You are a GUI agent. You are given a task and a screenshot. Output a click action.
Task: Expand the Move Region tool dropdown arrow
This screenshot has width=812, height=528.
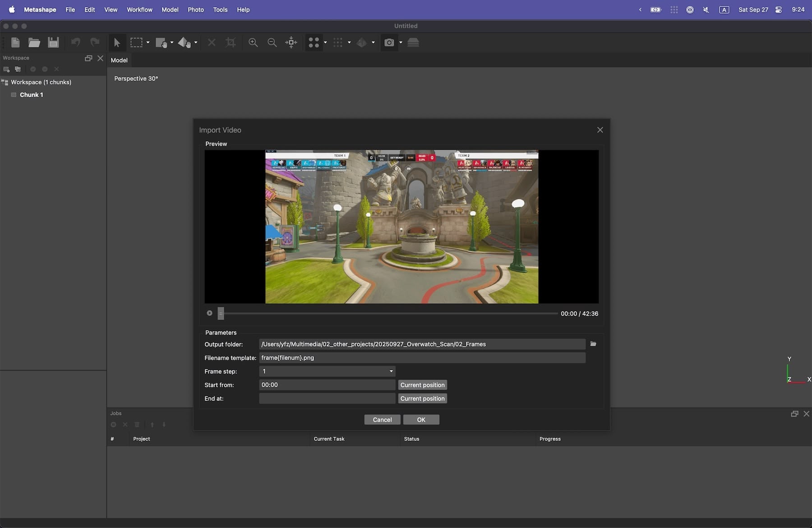tap(172, 42)
